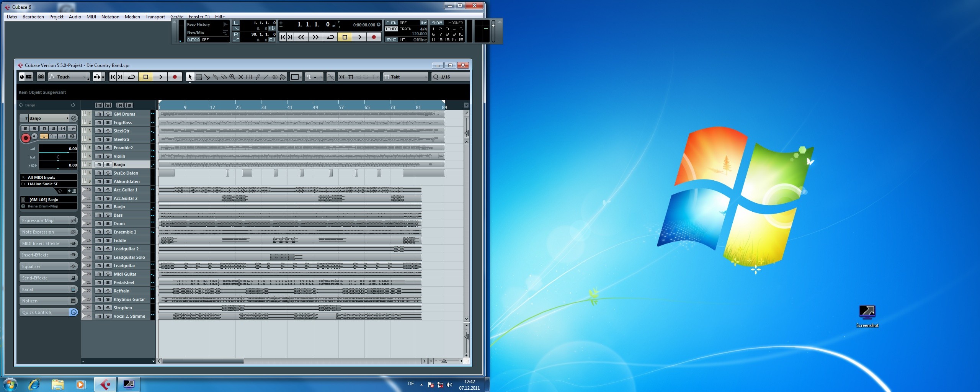980x392 pixels.
Task: Toggle cycle loop in Transport panel
Action: pyautogui.click(x=330, y=37)
